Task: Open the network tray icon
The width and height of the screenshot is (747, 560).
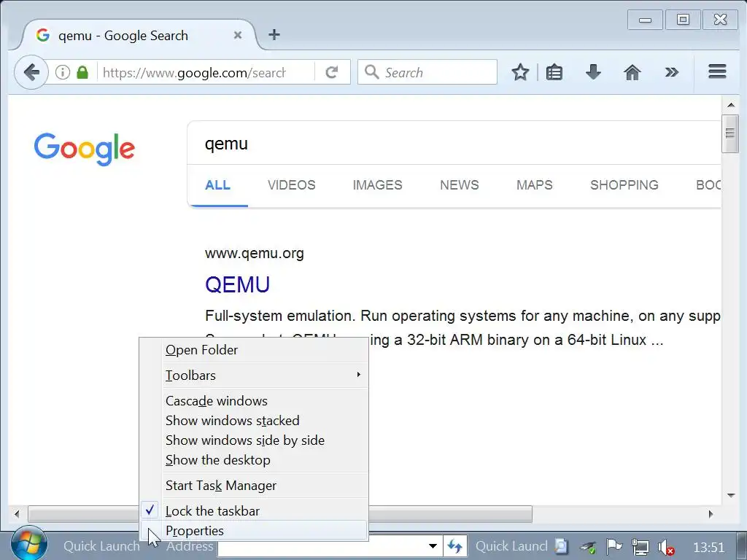Action: coord(640,547)
